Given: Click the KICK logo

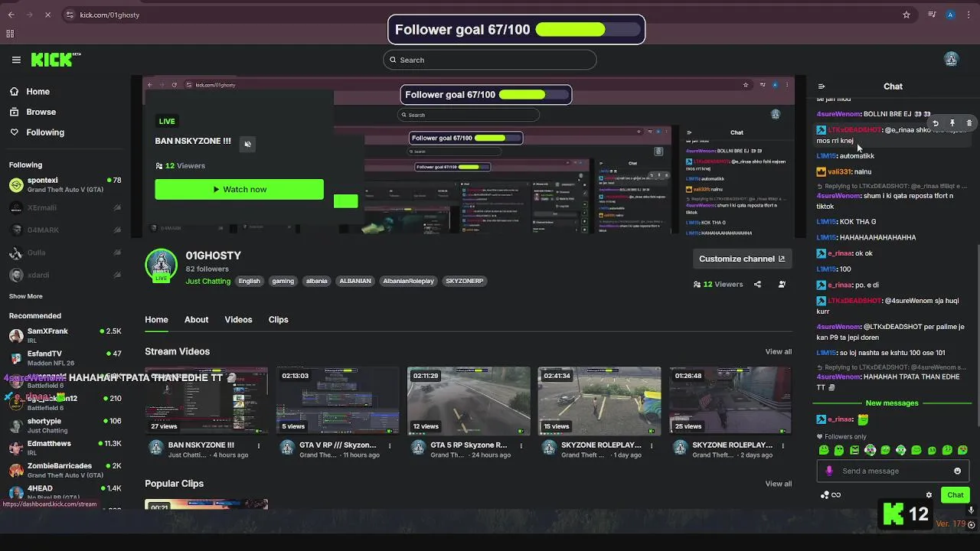Looking at the screenshot, I should (55, 60).
